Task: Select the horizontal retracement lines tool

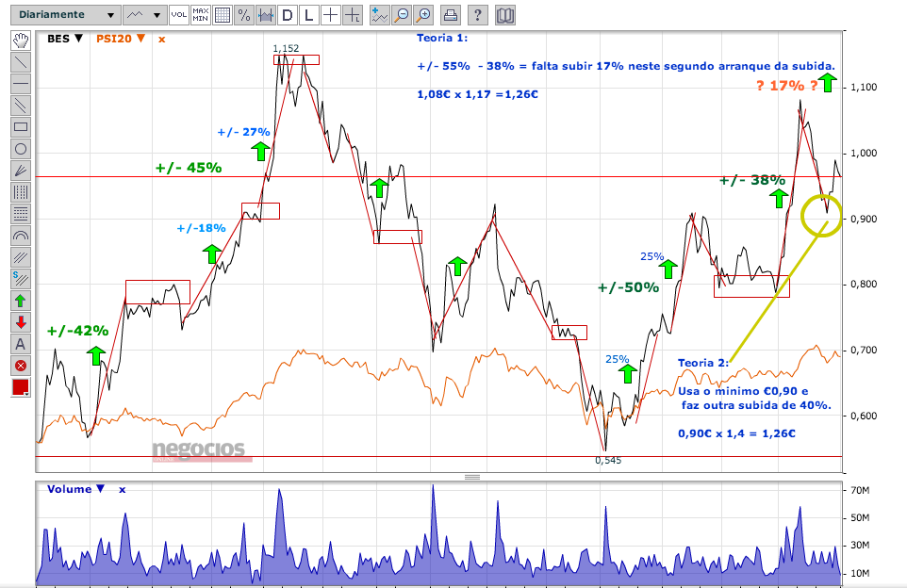Action: (21, 214)
